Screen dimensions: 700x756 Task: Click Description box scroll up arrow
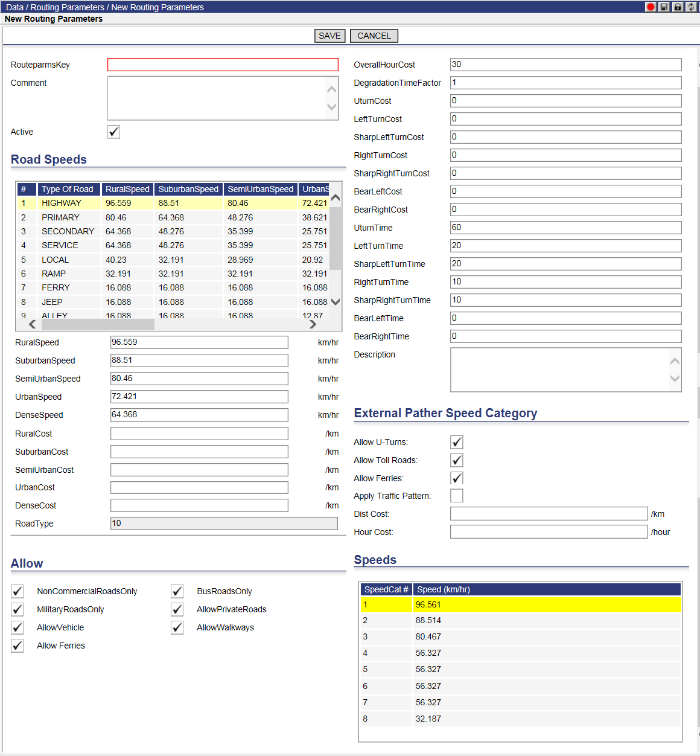tap(675, 361)
